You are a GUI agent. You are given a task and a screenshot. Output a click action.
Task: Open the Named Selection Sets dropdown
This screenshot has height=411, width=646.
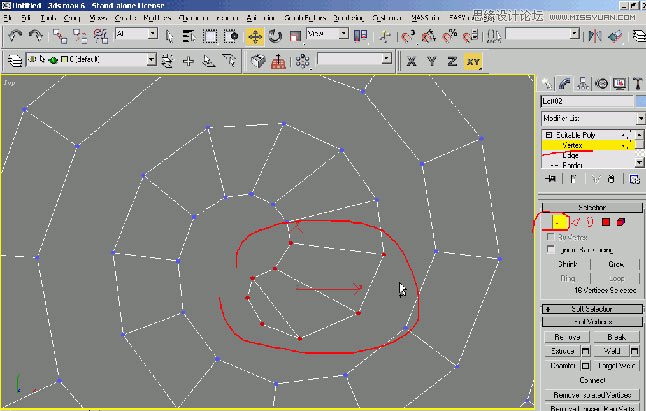tap(543, 34)
